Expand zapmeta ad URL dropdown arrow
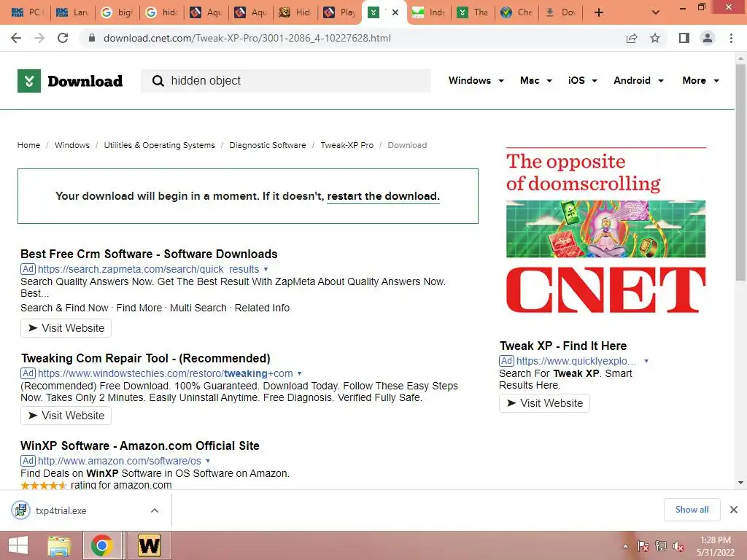The width and height of the screenshot is (747, 560). point(266,269)
